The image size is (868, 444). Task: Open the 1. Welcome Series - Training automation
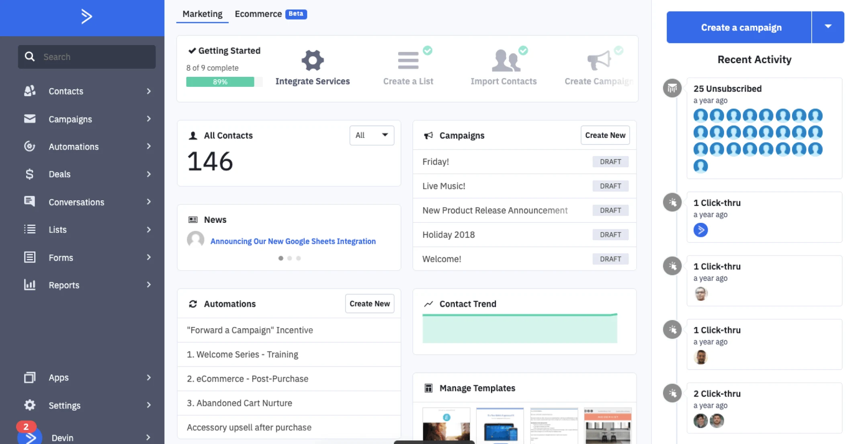click(x=289, y=354)
